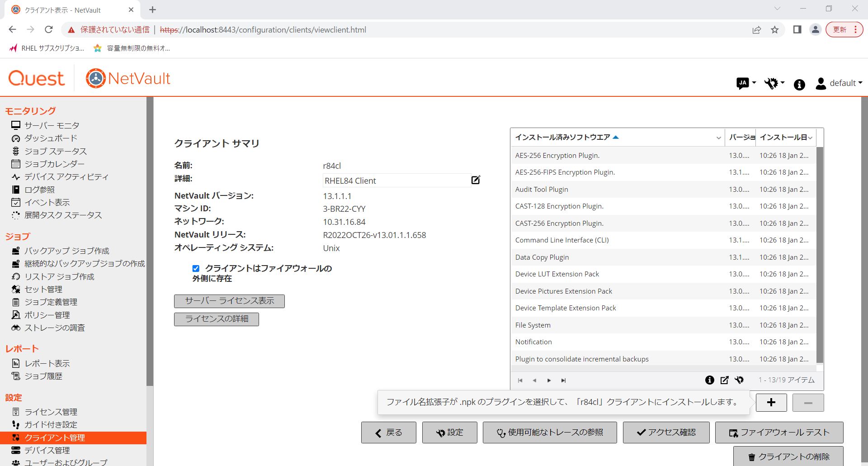
Task: Bookmark this page star icon
Action: (x=775, y=30)
